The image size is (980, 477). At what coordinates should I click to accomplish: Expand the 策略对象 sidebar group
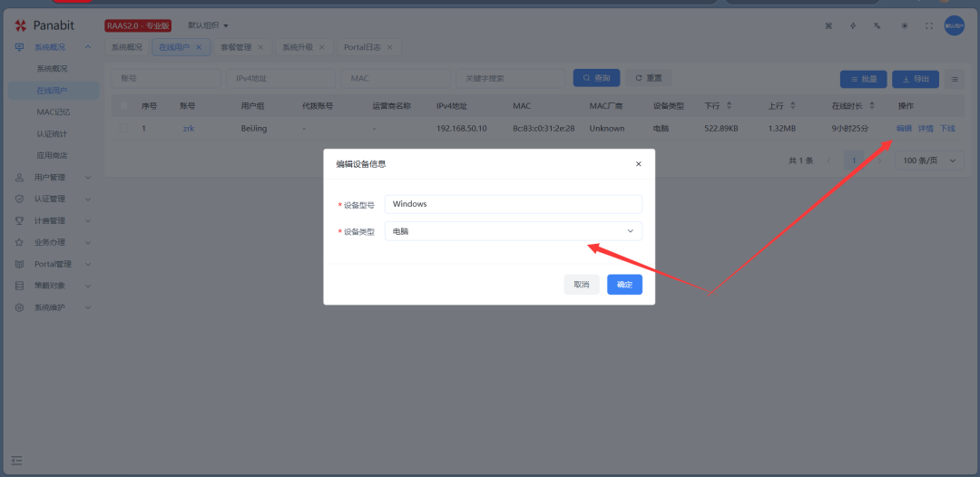54,286
